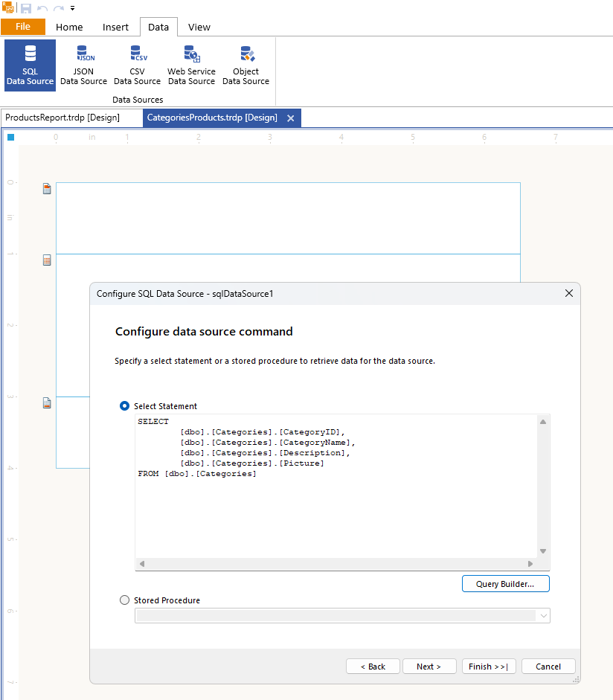This screenshot has width=613, height=700.
Task: Click the Next button in wizard
Action: pos(429,667)
